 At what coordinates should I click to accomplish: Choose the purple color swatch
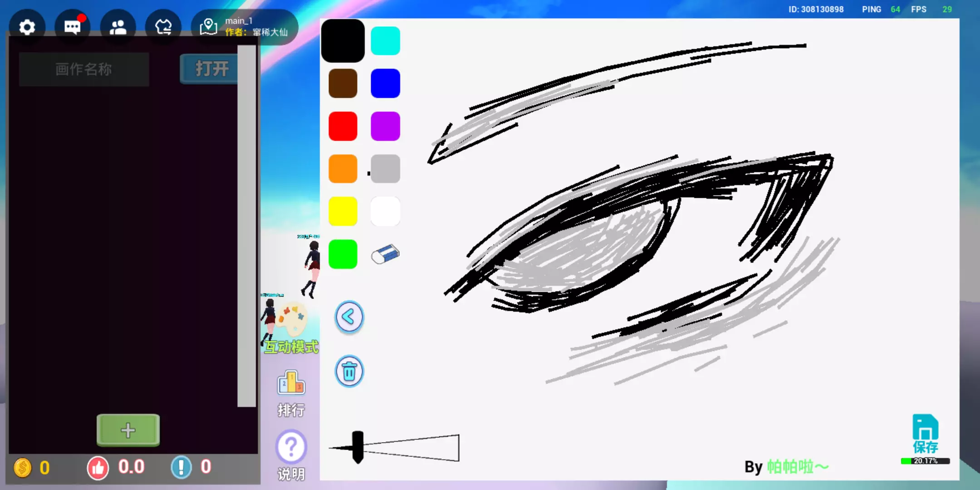(x=385, y=126)
